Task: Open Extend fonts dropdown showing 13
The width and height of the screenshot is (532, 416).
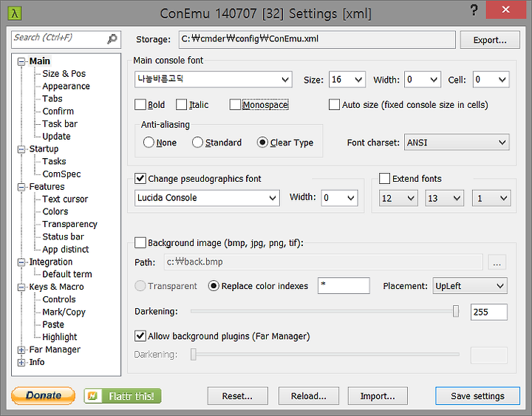Action: [445, 198]
